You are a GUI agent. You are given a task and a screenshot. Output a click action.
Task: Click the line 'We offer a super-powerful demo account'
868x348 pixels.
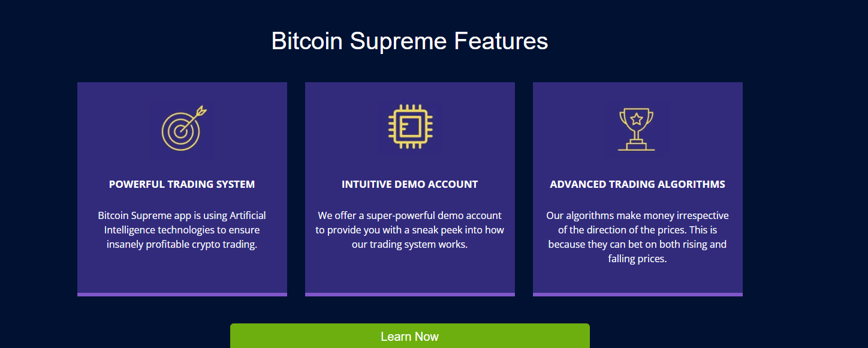pos(410,215)
